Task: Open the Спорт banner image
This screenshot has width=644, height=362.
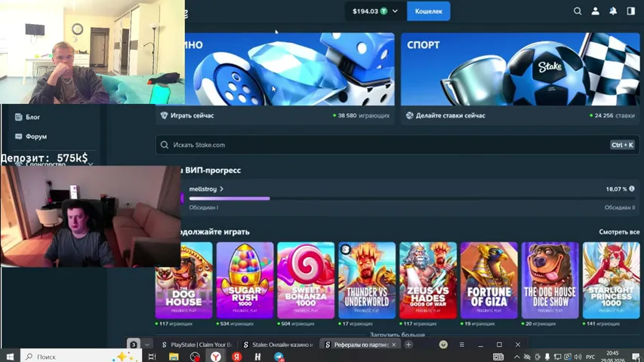Action: (x=520, y=69)
